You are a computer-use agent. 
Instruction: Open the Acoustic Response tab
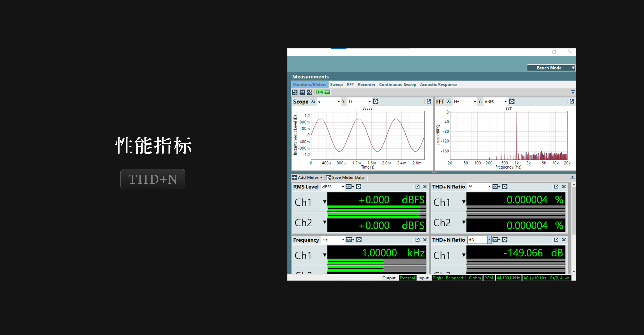438,85
